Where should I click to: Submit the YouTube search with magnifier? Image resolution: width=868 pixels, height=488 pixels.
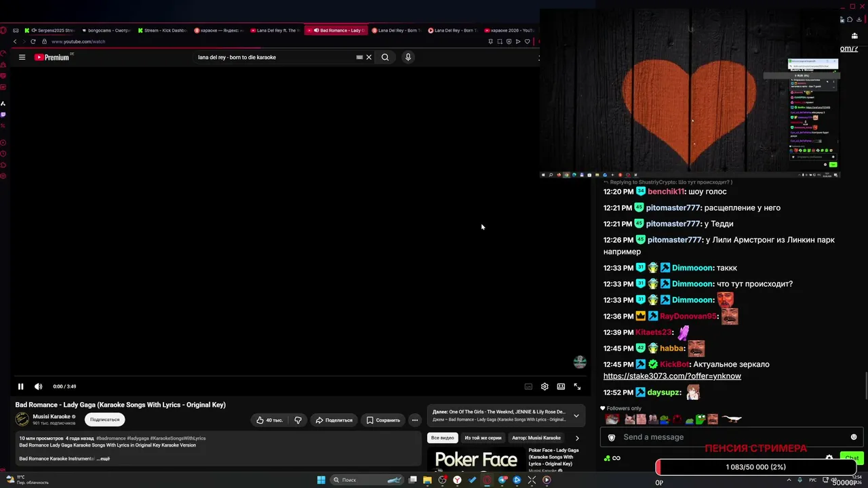tap(385, 58)
